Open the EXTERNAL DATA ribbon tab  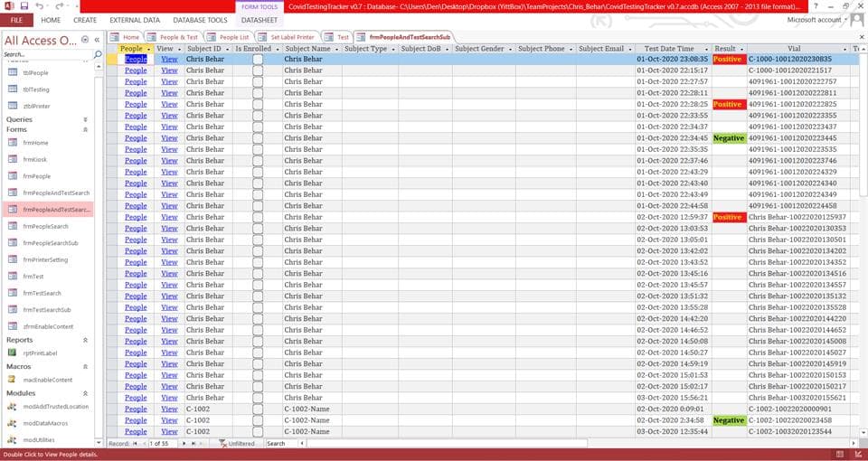[x=135, y=20]
